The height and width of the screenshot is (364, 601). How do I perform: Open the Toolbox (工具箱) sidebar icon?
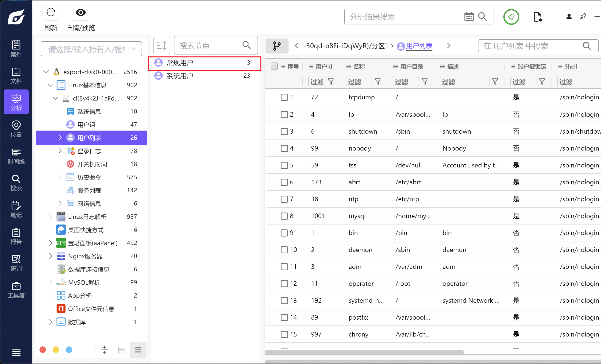pos(16,290)
